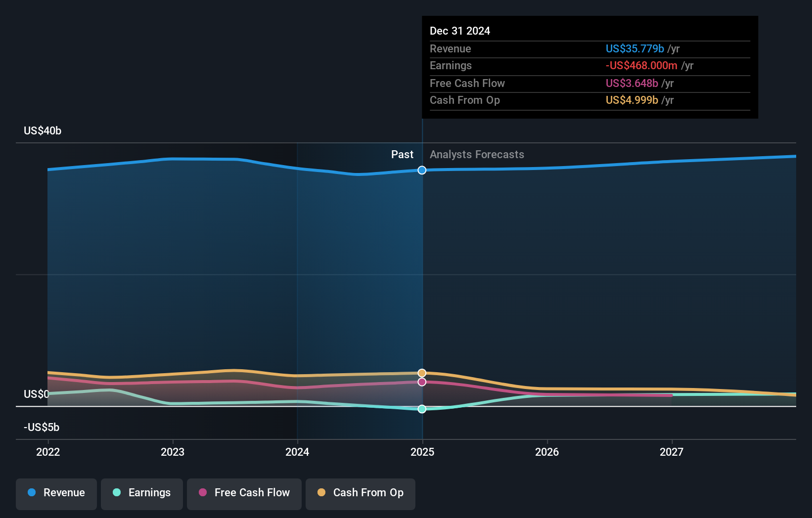The image size is (812, 518).
Task: Click the Analysts Forecasts label
Action: coord(477,154)
